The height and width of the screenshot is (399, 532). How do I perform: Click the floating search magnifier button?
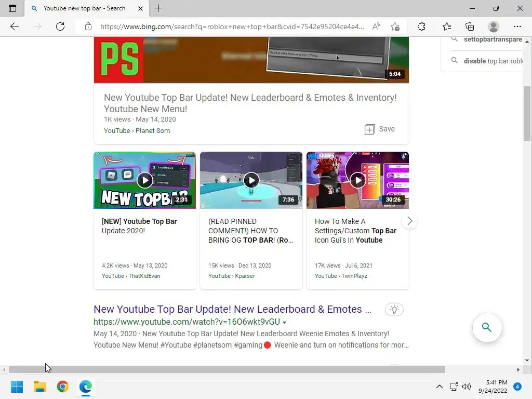coord(487,327)
